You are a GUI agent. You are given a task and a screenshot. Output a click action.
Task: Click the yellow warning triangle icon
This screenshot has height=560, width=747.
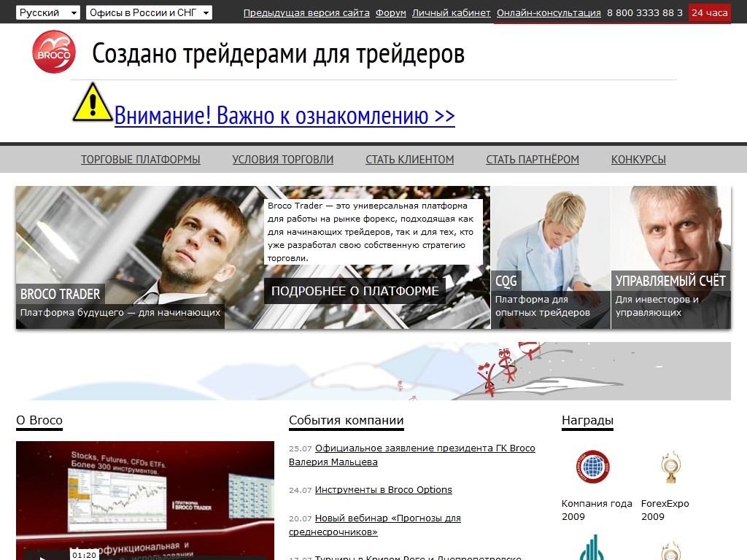click(93, 103)
